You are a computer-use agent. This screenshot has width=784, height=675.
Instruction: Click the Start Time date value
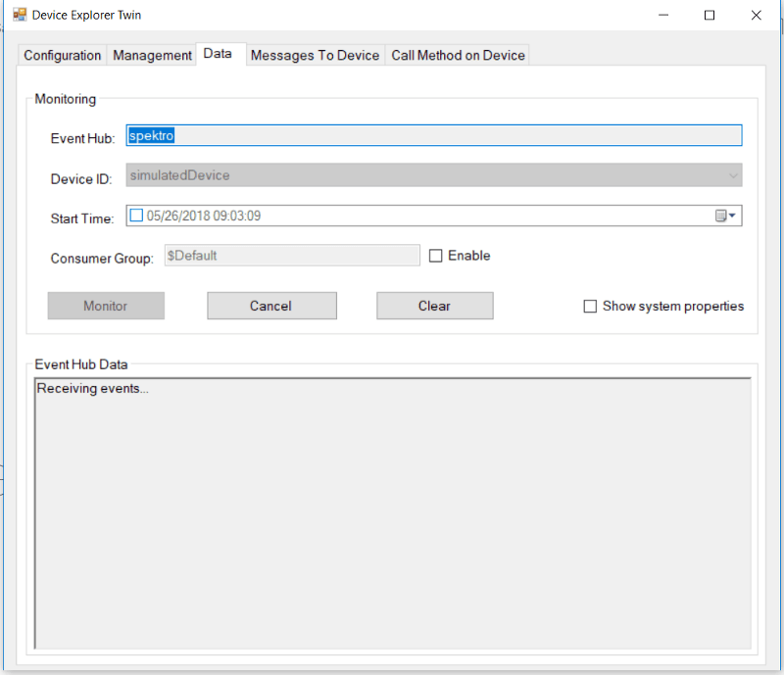(204, 216)
